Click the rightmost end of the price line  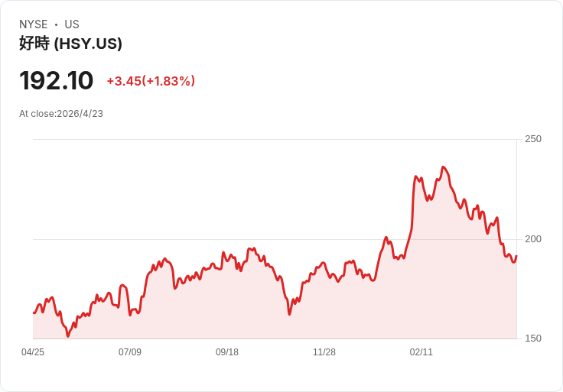[x=516, y=256]
